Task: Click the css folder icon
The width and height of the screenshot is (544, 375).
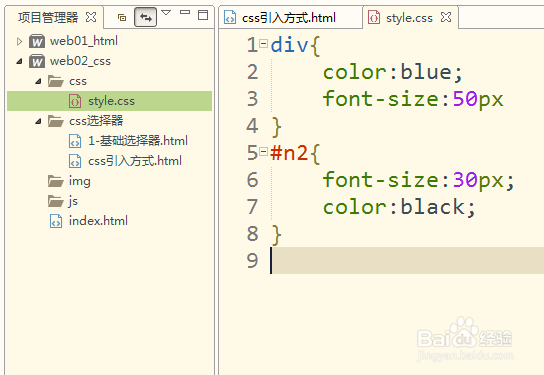Action: coord(56,81)
